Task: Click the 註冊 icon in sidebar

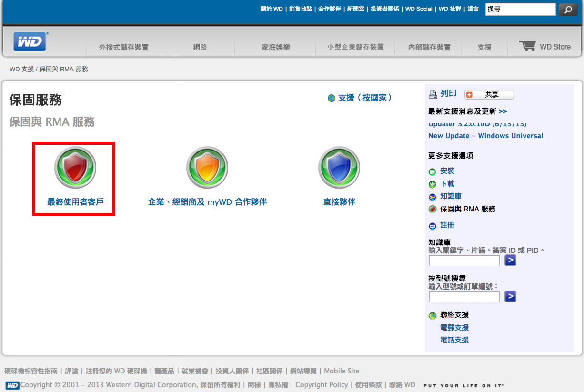Action: (433, 226)
